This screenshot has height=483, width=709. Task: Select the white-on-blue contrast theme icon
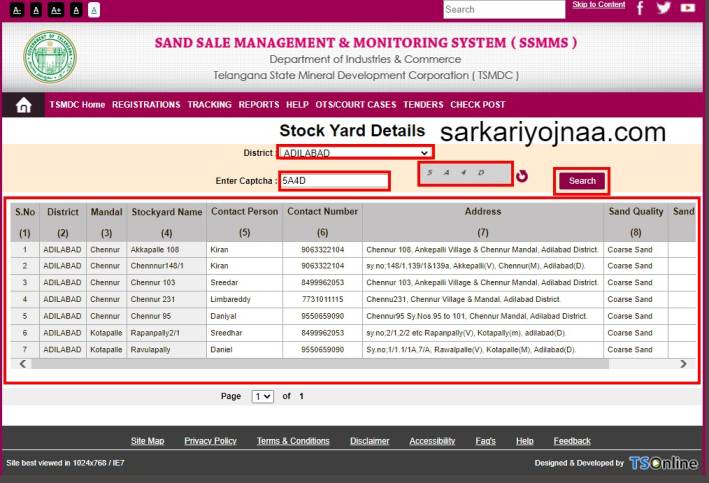(94, 9)
